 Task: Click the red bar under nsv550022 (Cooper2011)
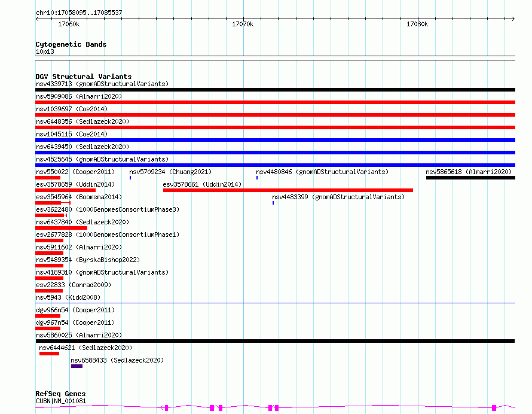click(x=48, y=178)
